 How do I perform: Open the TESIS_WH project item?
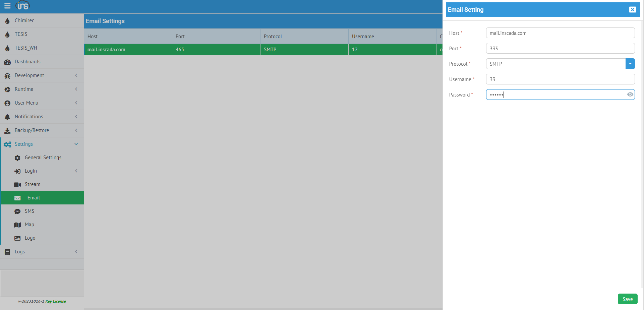coord(26,48)
